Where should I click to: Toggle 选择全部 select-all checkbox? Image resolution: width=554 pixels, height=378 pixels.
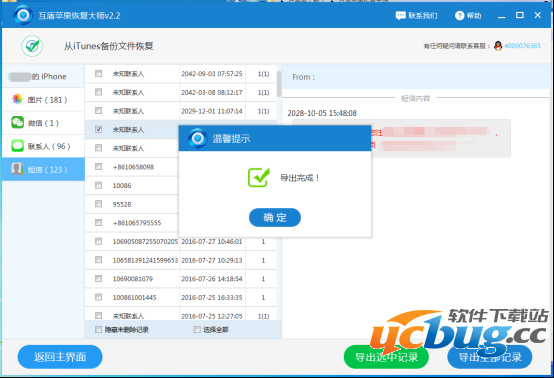[197, 330]
